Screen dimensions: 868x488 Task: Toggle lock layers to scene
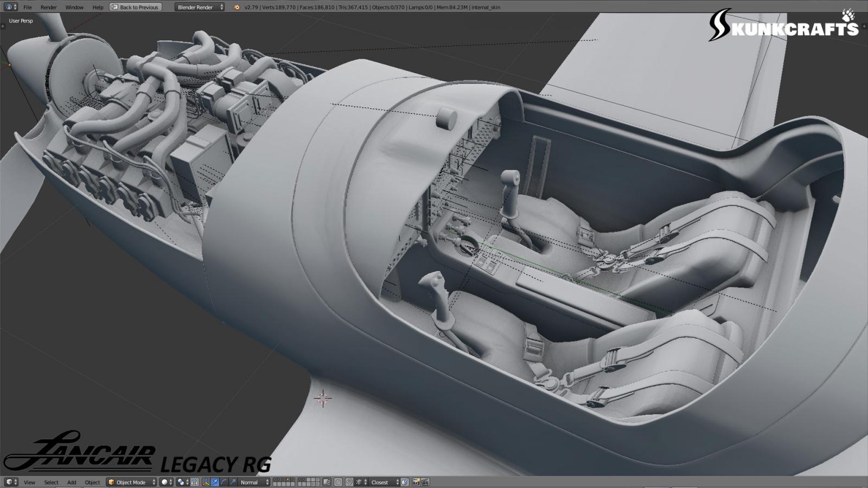(x=327, y=482)
